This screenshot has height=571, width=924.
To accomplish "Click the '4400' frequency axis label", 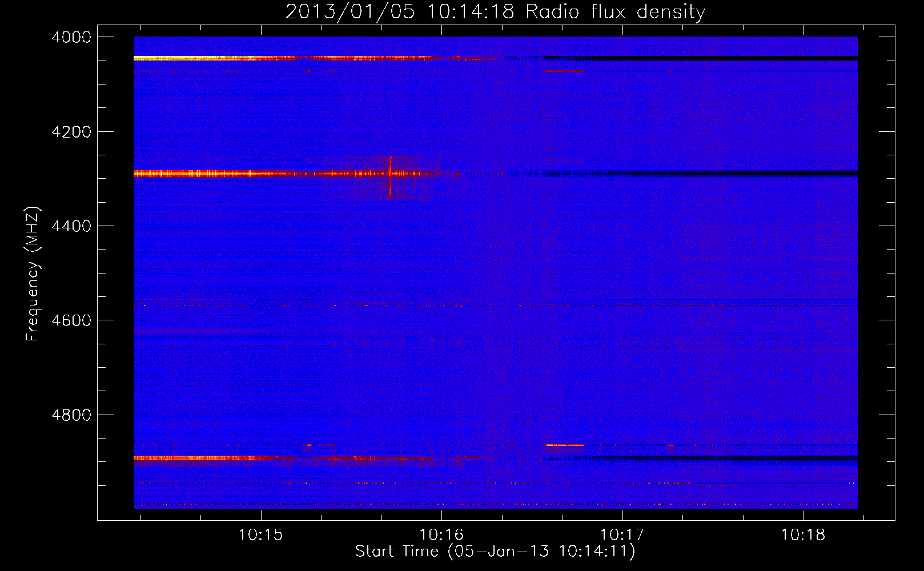I will [x=71, y=226].
